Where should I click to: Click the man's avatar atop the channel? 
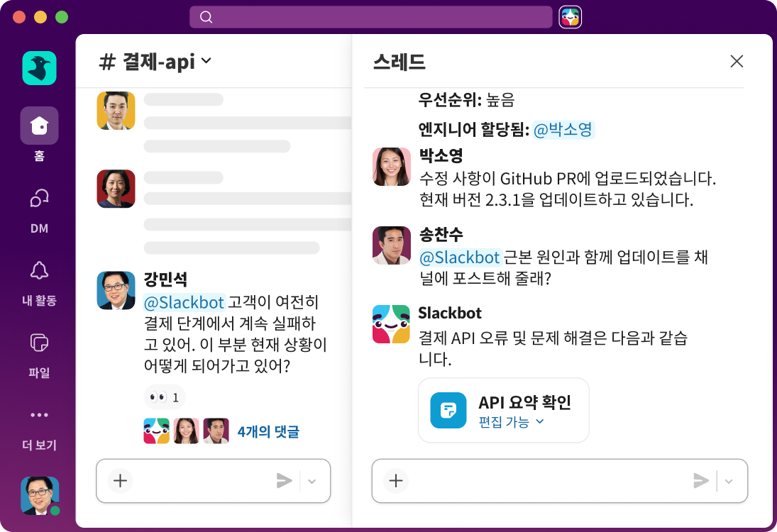[x=116, y=111]
